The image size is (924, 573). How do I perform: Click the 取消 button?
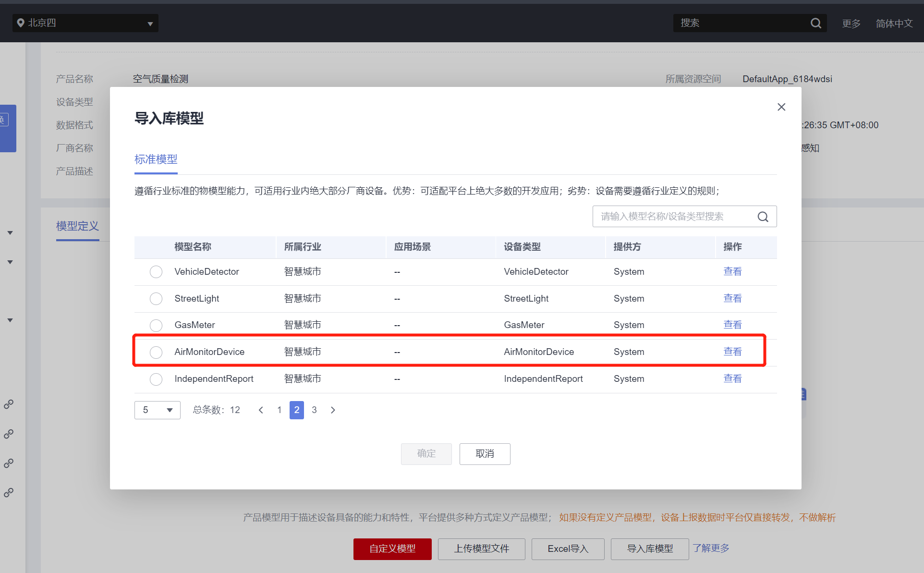pyautogui.click(x=485, y=454)
